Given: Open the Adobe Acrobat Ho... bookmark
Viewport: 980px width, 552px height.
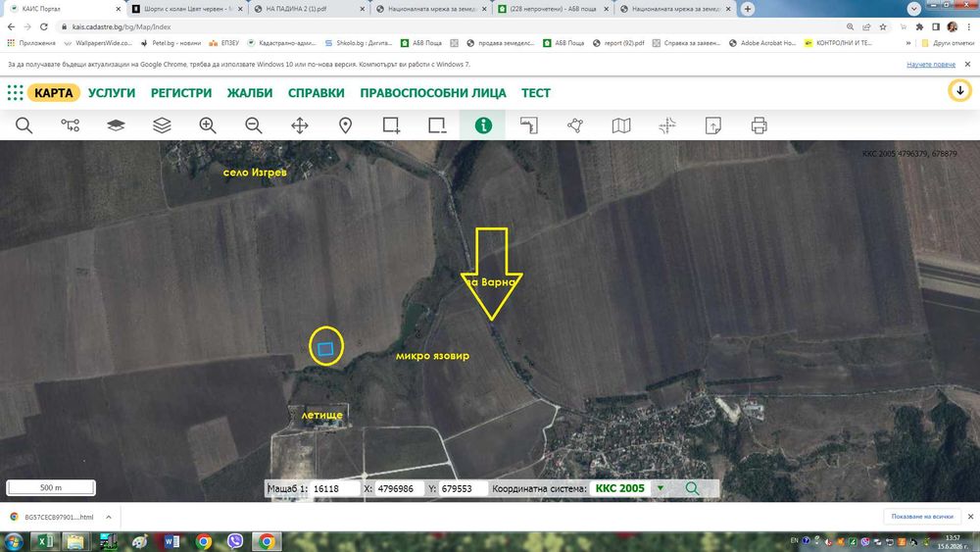Looking at the screenshot, I should [x=761, y=43].
